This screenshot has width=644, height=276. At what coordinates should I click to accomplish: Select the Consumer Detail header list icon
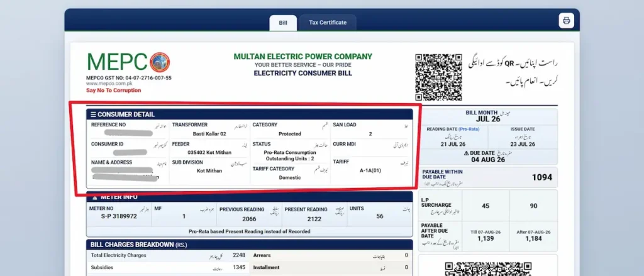pyautogui.click(x=93, y=114)
